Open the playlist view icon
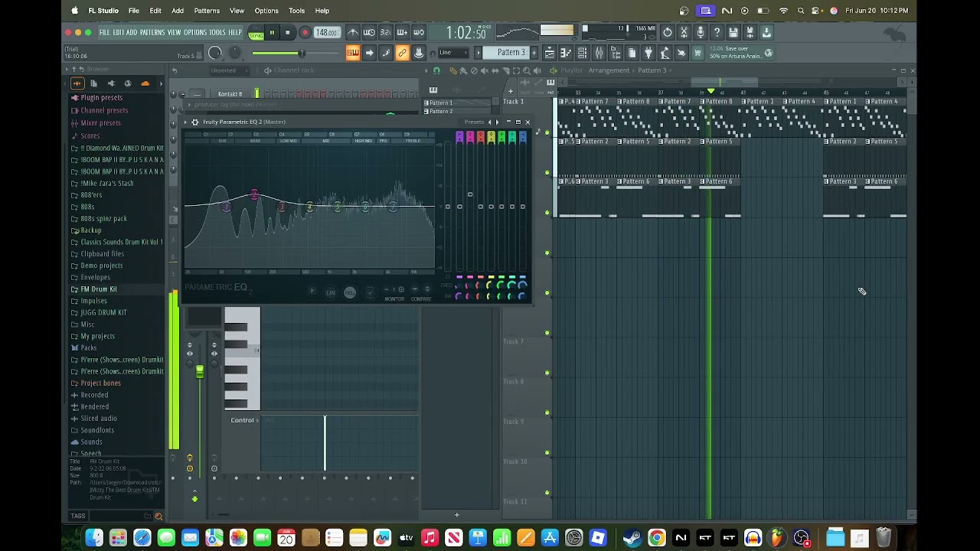980x551 pixels. [x=549, y=53]
